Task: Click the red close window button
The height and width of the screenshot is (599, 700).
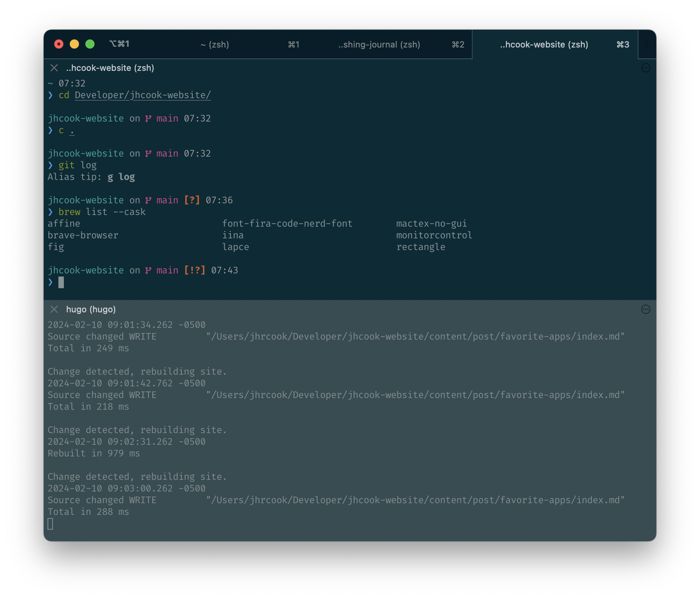Action: pyautogui.click(x=59, y=44)
